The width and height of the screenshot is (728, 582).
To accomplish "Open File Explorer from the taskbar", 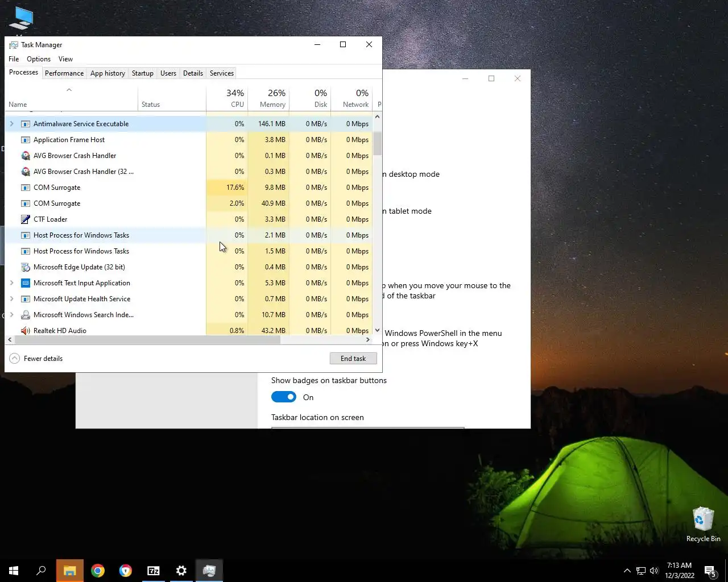I will coord(70,571).
